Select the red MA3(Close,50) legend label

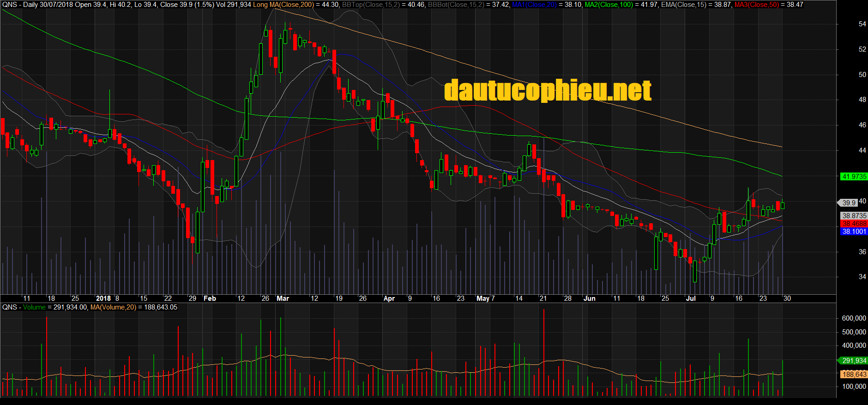point(756,5)
